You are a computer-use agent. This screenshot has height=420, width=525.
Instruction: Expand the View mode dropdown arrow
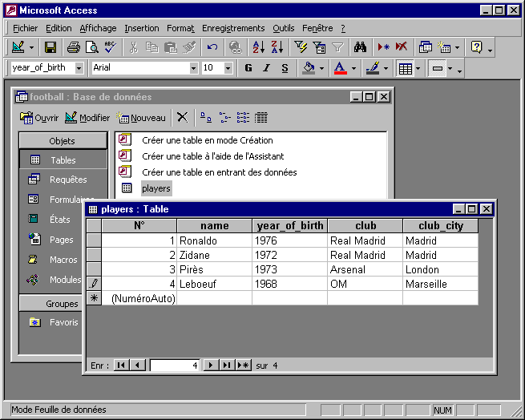tap(31, 47)
